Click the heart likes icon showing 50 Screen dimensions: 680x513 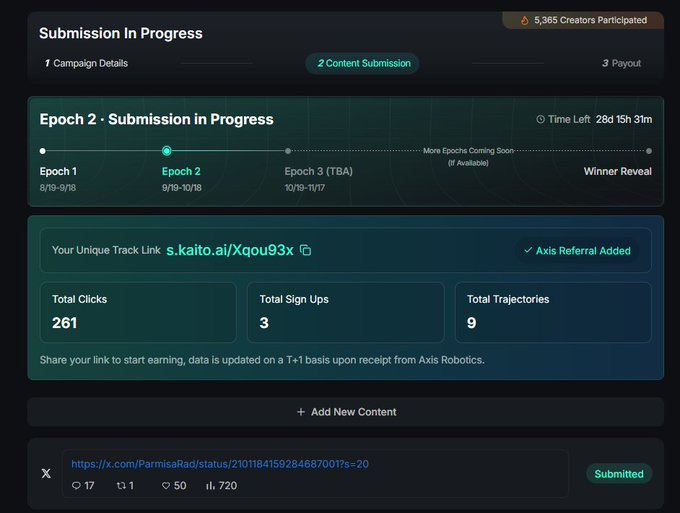[x=166, y=486]
